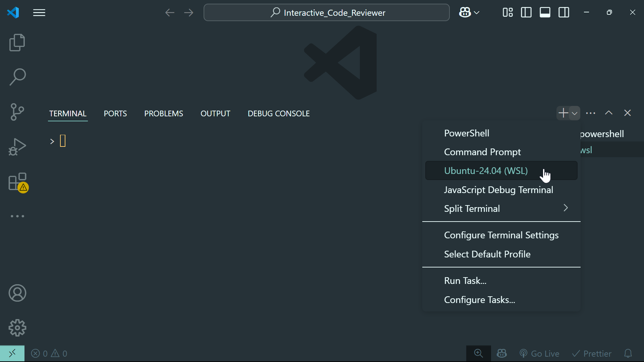
Task: Open the Source Control view
Action: (x=17, y=112)
